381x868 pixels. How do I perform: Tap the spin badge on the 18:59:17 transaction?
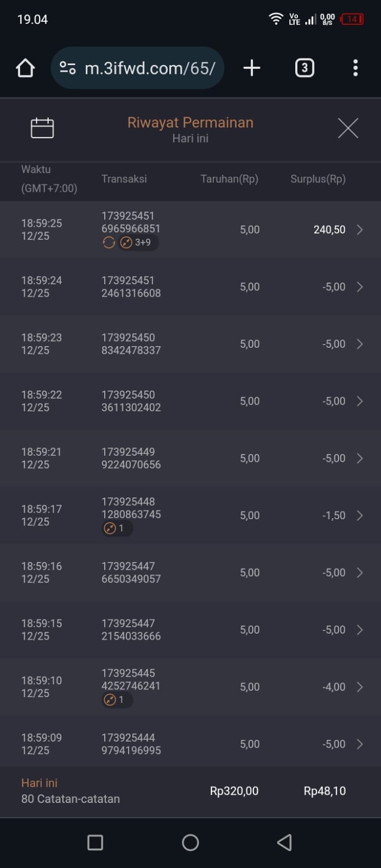pos(116,528)
